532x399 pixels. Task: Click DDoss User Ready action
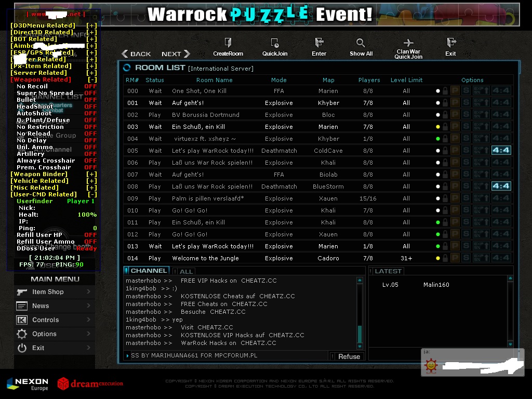(87, 248)
